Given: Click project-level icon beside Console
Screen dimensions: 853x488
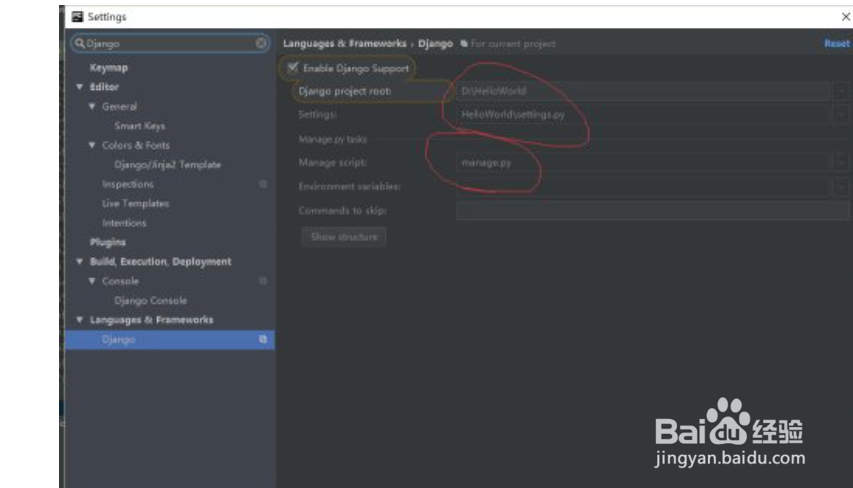Looking at the screenshot, I should [x=263, y=281].
